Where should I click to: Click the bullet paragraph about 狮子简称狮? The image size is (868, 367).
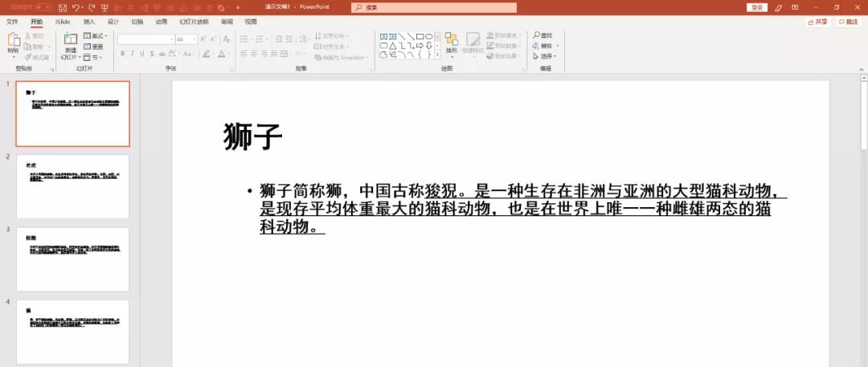(x=523, y=209)
